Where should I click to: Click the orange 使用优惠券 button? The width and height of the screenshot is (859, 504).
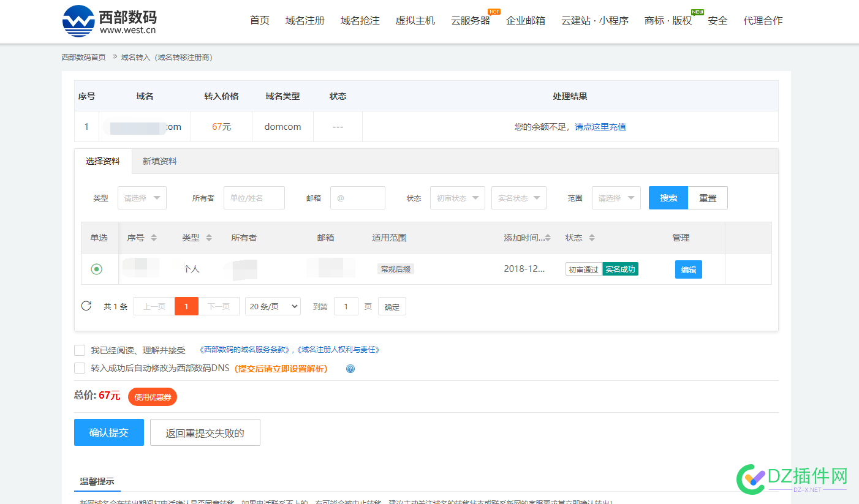(153, 397)
